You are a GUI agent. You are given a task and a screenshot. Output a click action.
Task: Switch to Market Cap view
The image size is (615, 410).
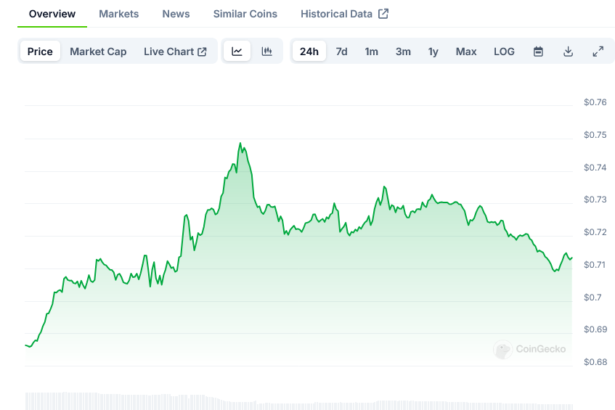(98, 51)
